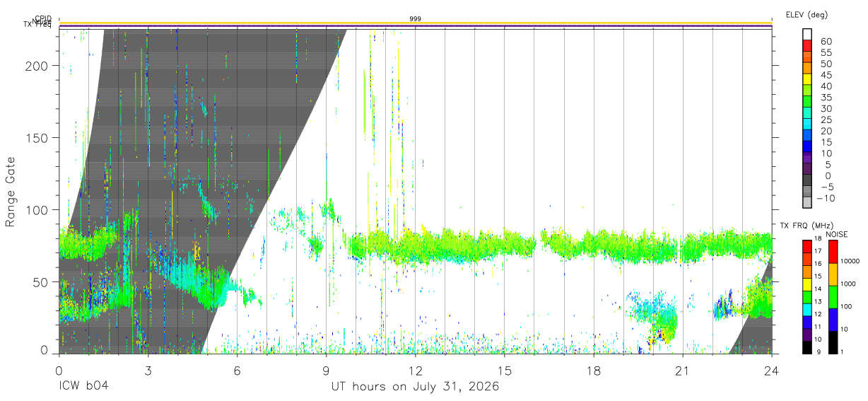Select the '21' hour tick on UT axis
This screenshot has width=868, height=401.
point(682,370)
